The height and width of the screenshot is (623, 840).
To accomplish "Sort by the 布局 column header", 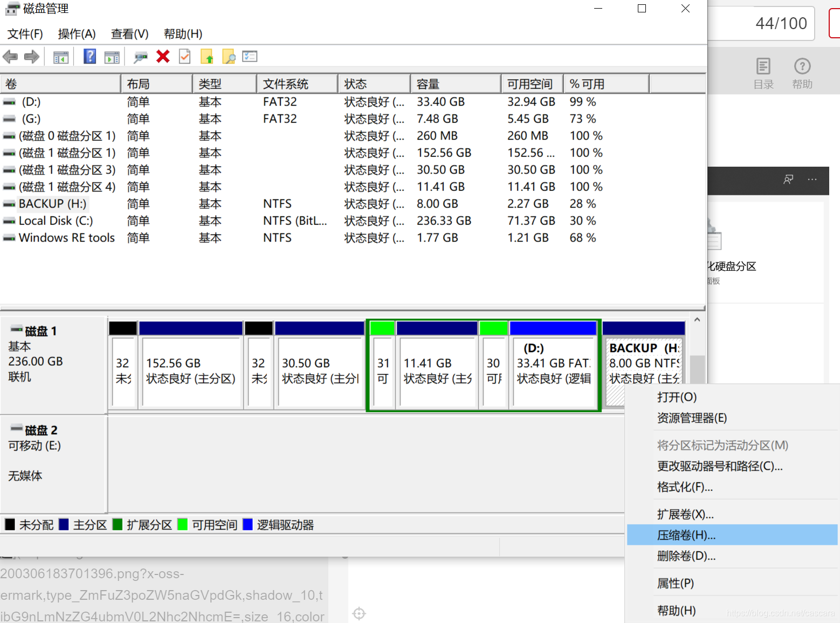I will [x=157, y=84].
